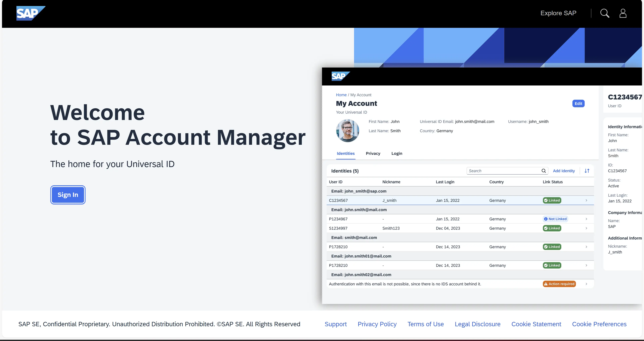Expand the P1234967 row chevron
Screen dimensions: 644x341
586,219
